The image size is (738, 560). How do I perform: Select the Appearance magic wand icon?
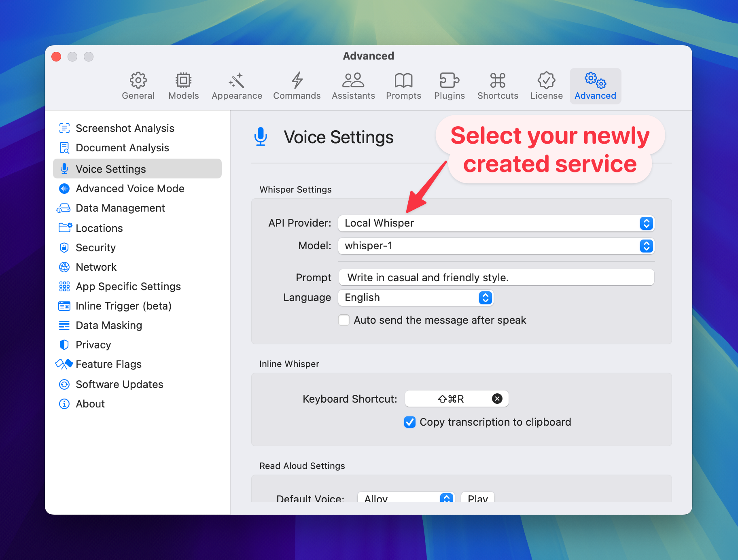tap(237, 80)
